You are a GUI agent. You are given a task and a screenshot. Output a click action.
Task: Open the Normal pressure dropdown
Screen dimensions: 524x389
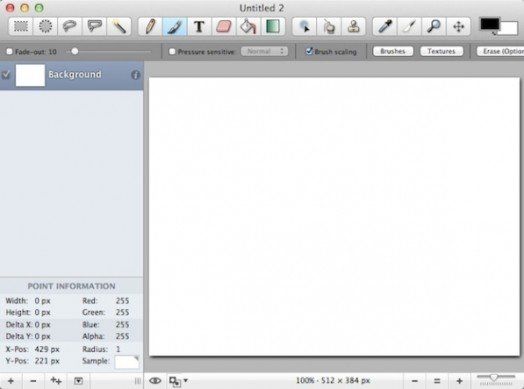(264, 51)
